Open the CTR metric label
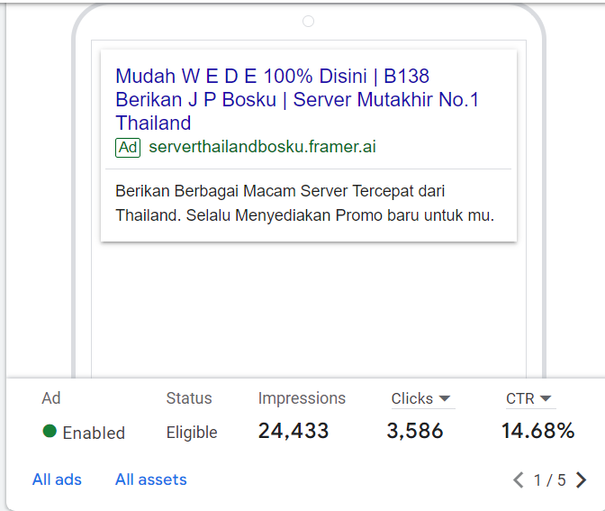Screen dimensions: 605x511 [x=520, y=399]
